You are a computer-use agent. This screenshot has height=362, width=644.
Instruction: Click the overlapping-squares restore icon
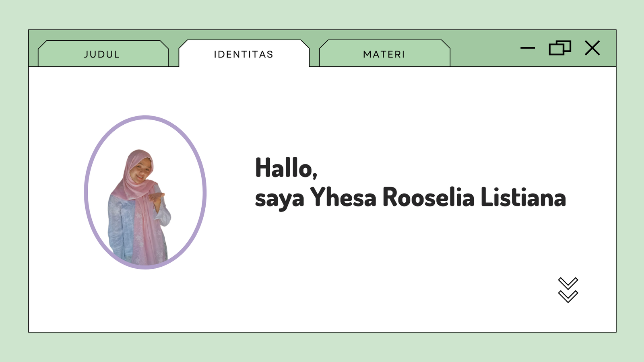tap(560, 48)
